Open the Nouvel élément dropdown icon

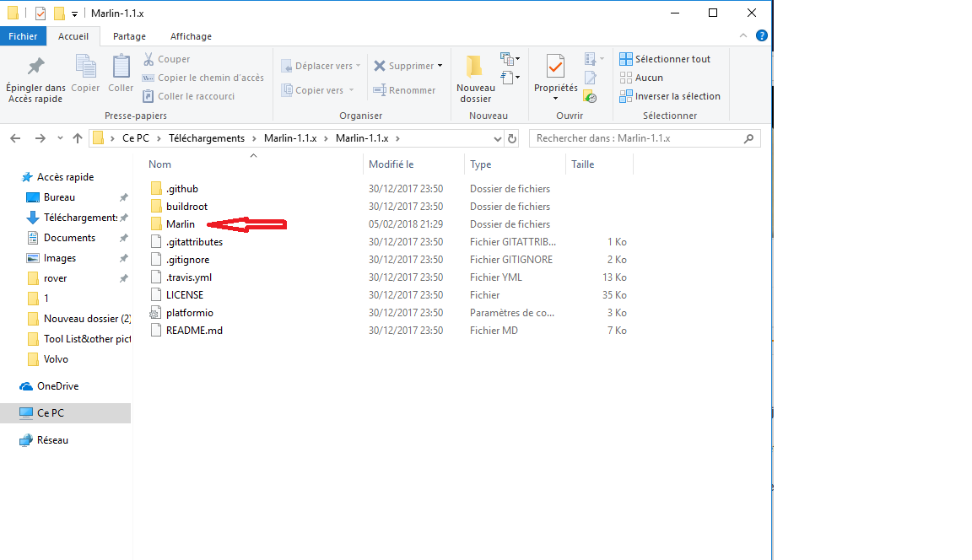510,59
